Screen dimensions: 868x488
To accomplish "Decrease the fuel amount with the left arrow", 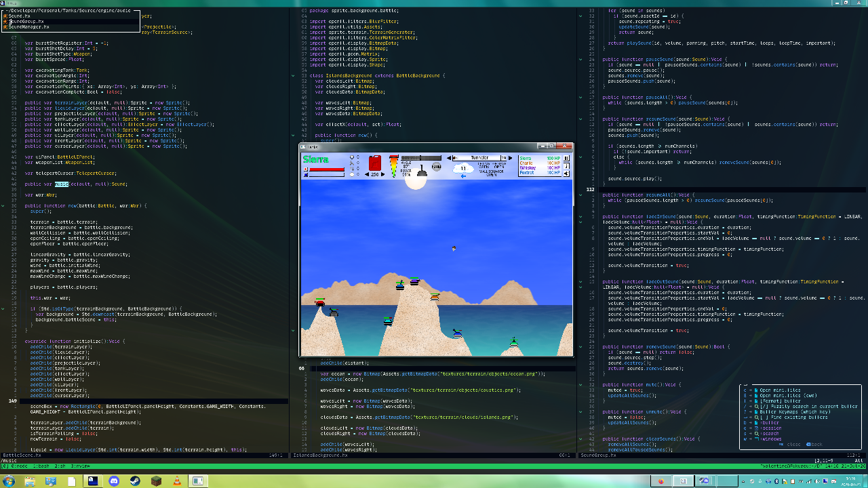I will [367, 174].
